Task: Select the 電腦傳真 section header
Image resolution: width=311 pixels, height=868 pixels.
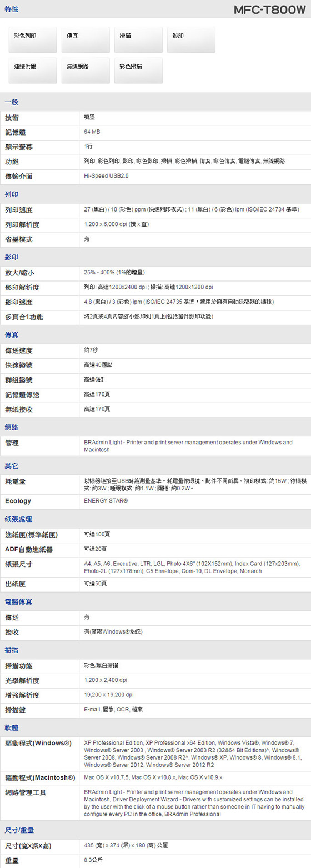Action: [x=18, y=601]
